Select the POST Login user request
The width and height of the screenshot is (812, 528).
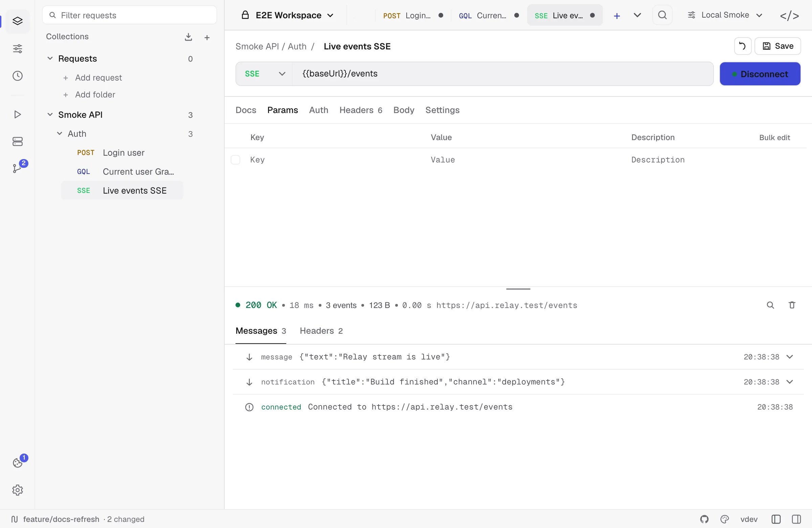pos(122,153)
